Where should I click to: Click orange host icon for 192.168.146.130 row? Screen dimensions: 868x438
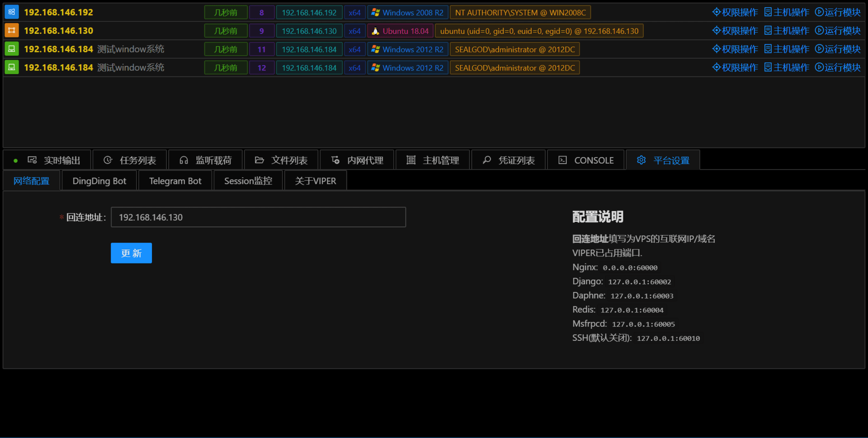[x=12, y=31]
